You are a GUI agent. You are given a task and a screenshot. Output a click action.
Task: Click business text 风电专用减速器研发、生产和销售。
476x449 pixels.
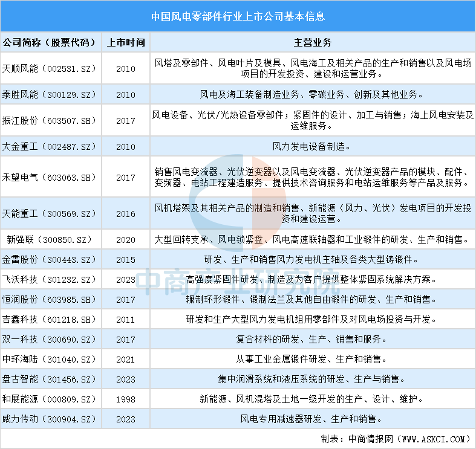point(311,419)
